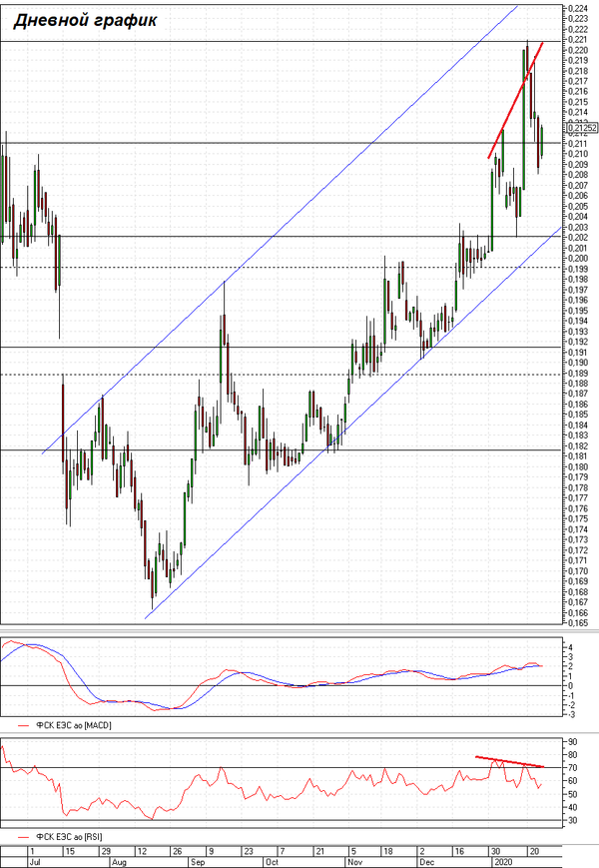The image size is (599, 868).
Task: Click date label 15 above Jul
Action: pyautogui.click(x=70, y=851)
